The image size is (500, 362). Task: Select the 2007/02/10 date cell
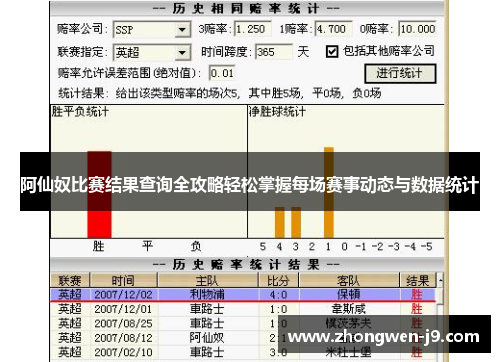pos(123,352)
